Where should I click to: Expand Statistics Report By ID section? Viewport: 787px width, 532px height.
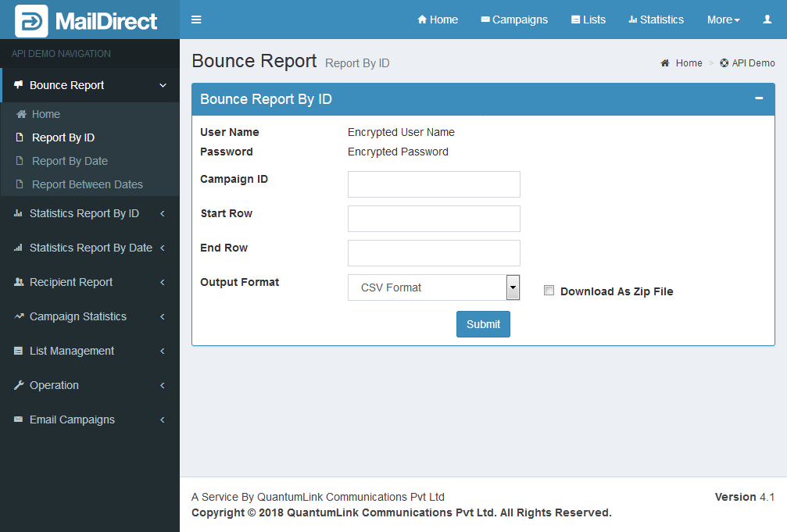(x=84, y=213)
